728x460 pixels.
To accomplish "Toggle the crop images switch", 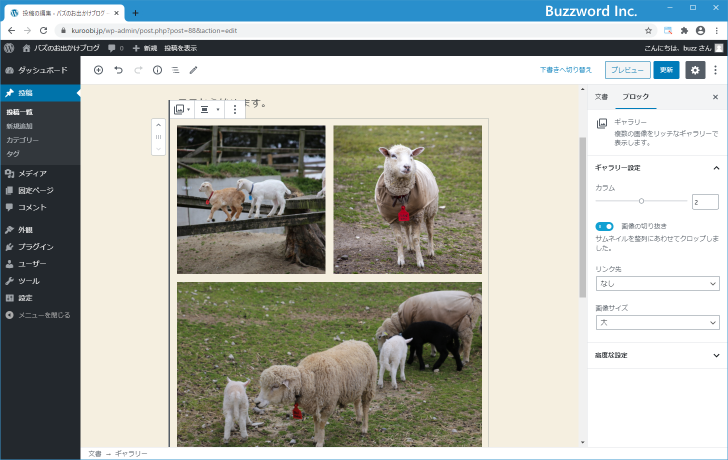I will coord(604,227).
